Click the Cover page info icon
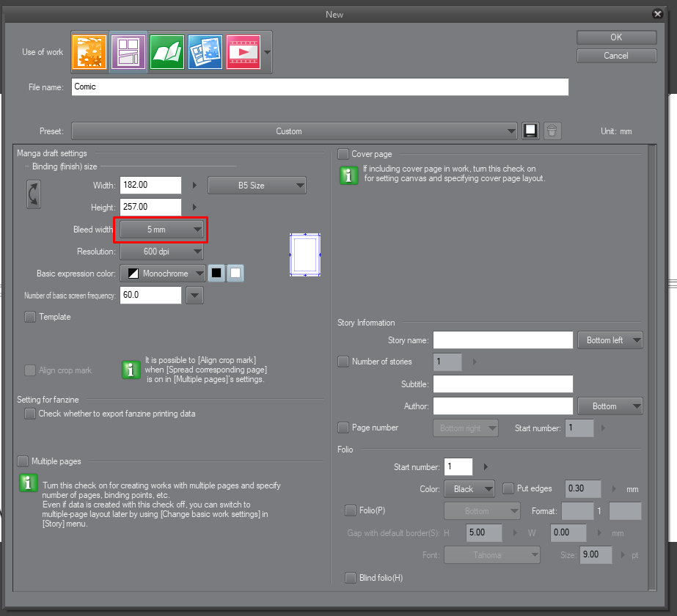The width and height of the screenshot is (677, 616). 349,175
